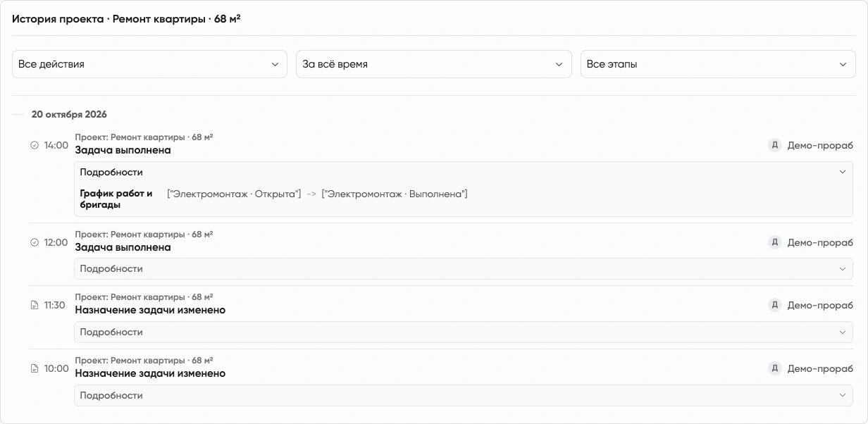Click the 12:00 timestamp
This screenshot has height=424, width=868.
click(56, 242)
